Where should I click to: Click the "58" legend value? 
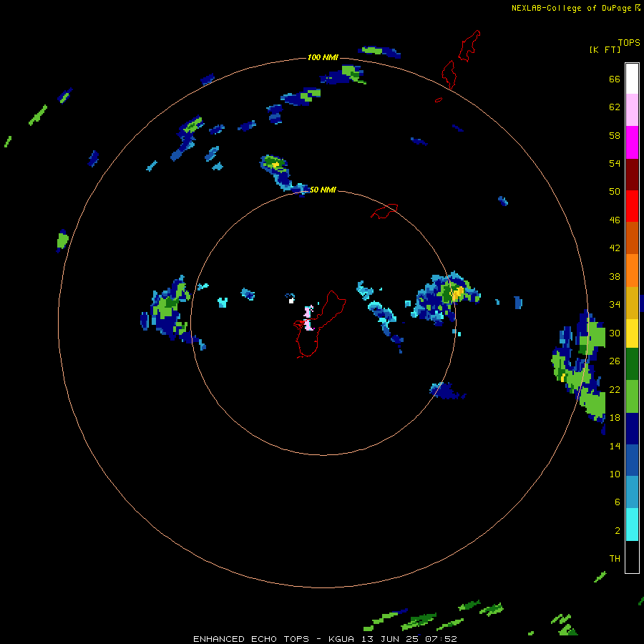pos(615,135)
